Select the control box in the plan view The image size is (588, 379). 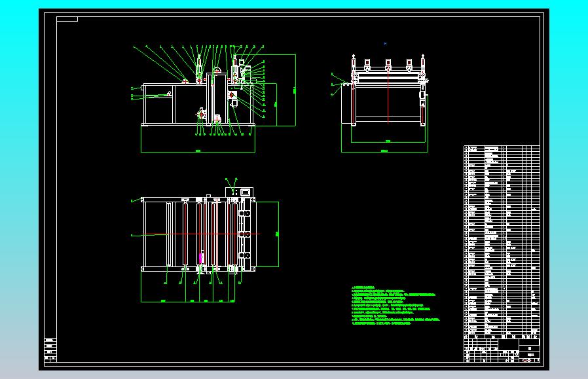[239, 192]
